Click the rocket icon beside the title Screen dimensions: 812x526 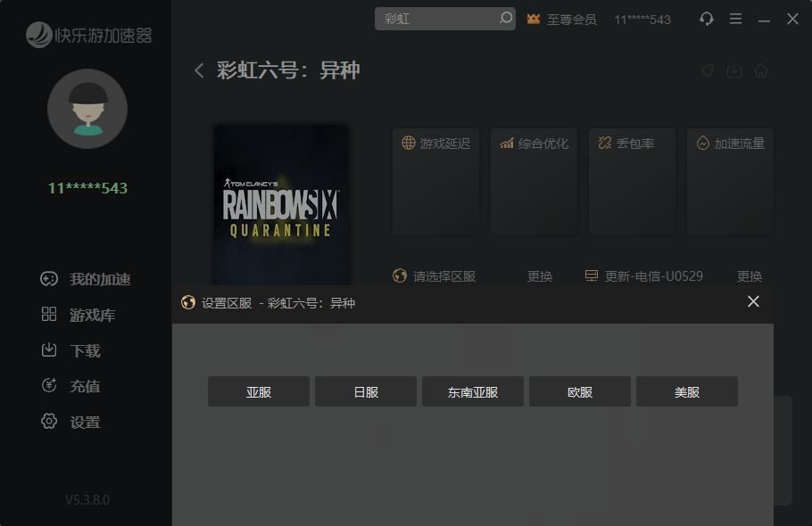pyautogui.click(x=708, y=70)
